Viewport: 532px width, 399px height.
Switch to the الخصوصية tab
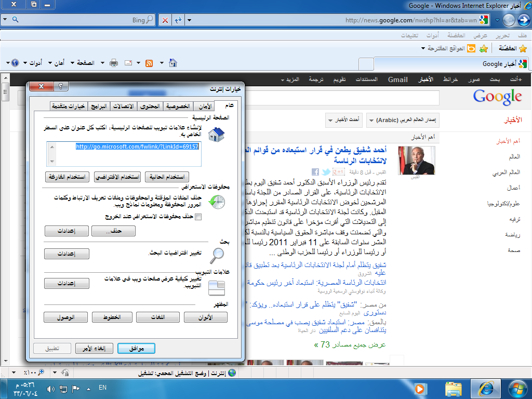tap(178, 106)
